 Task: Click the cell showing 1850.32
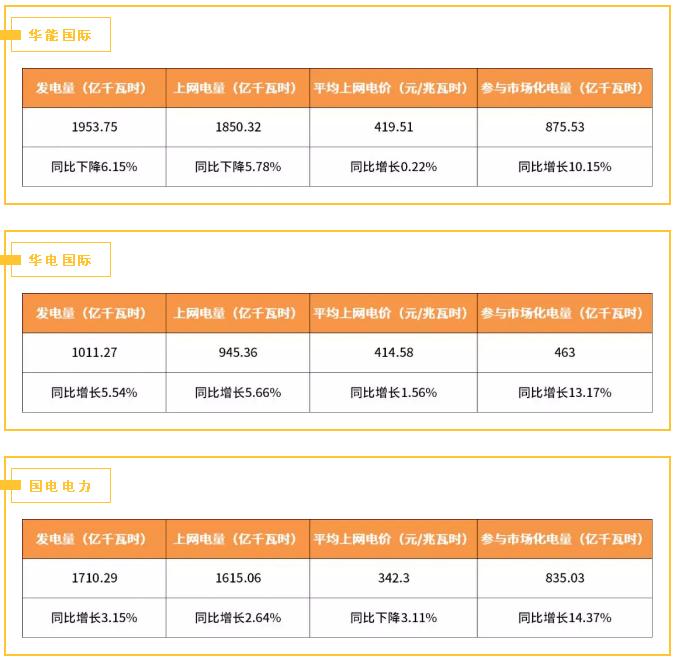click(238, 127)
